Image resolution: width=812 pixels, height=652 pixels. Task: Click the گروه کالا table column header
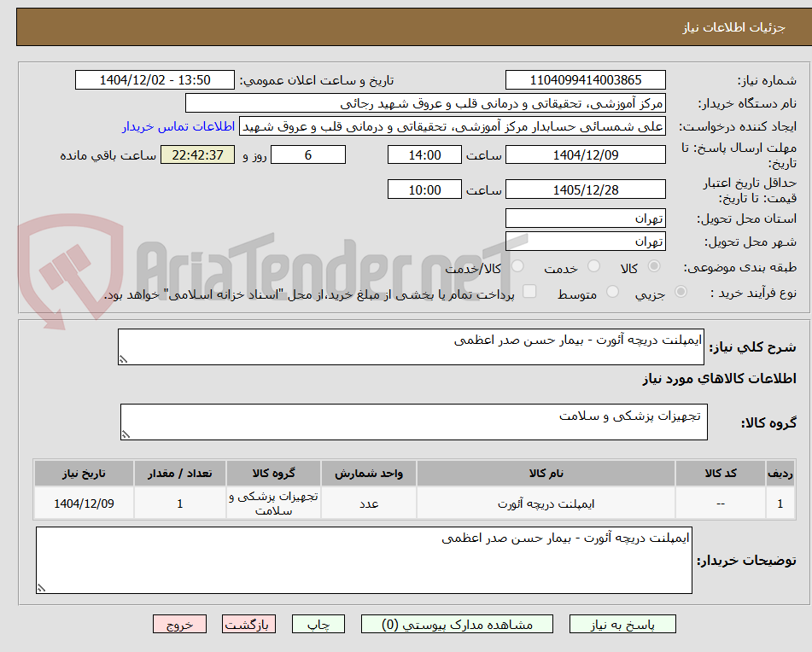273,474
